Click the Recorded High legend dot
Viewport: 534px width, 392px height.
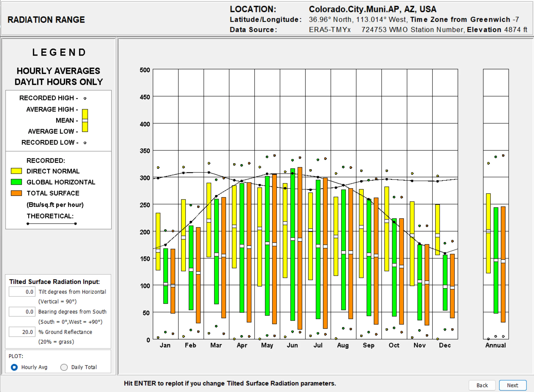[x=85, y=98]
